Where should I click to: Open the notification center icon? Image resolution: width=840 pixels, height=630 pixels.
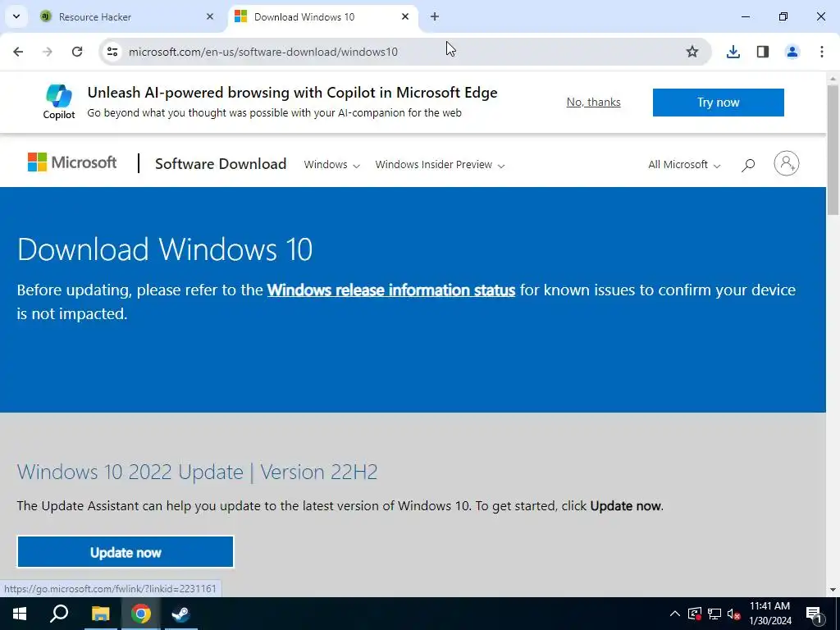813,614
